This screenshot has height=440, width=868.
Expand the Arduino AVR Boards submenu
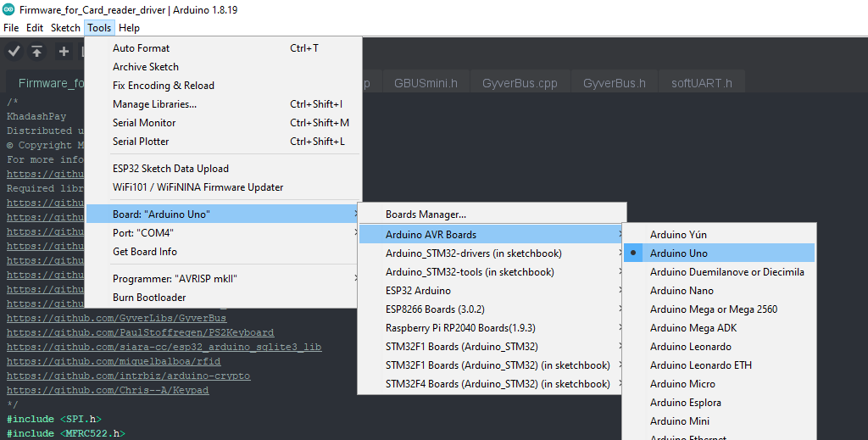tap(492, 235)
